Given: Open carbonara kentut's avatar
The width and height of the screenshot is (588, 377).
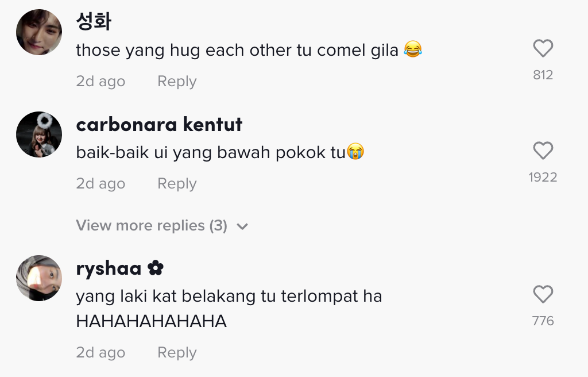Looking at the screenshot, I should (39, 134).
